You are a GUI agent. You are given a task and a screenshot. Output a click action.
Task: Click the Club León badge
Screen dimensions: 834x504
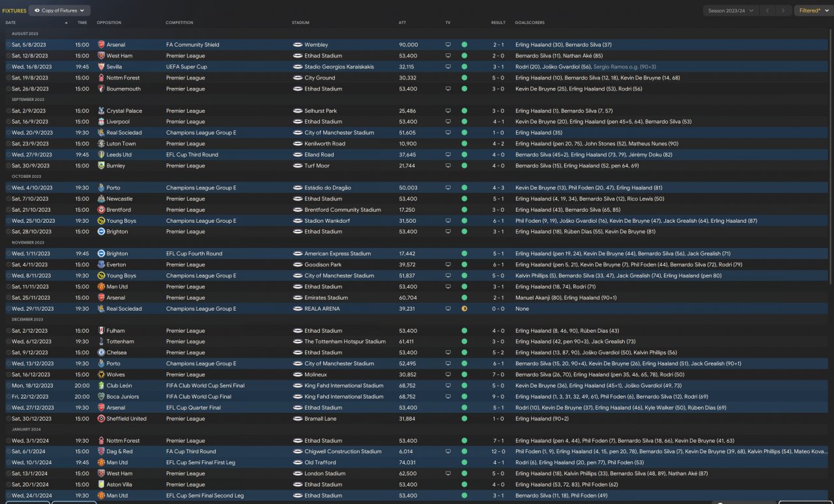[101, 385]
